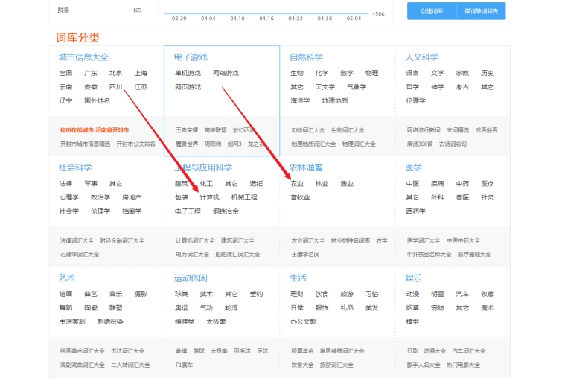The height and width of the screenshot is (384, 588).
Task: Select 畜牧业 under 农林渔畜
Action: click(300, 198)
